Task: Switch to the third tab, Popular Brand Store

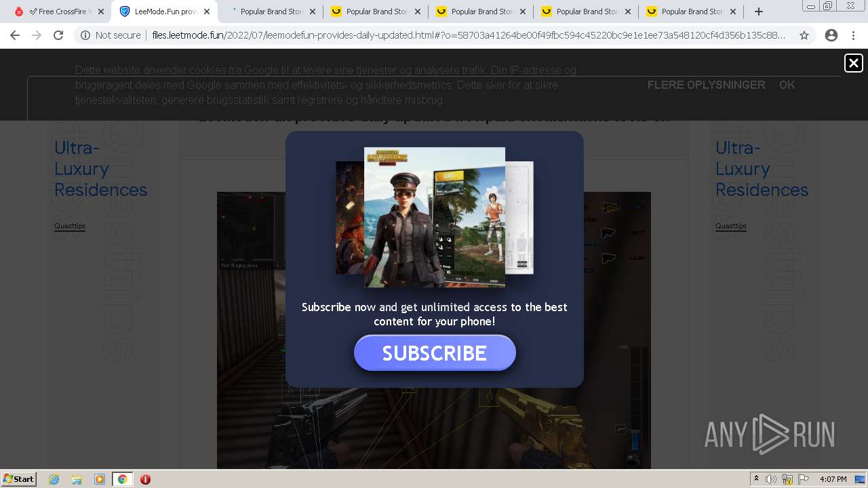Action: 271,12
